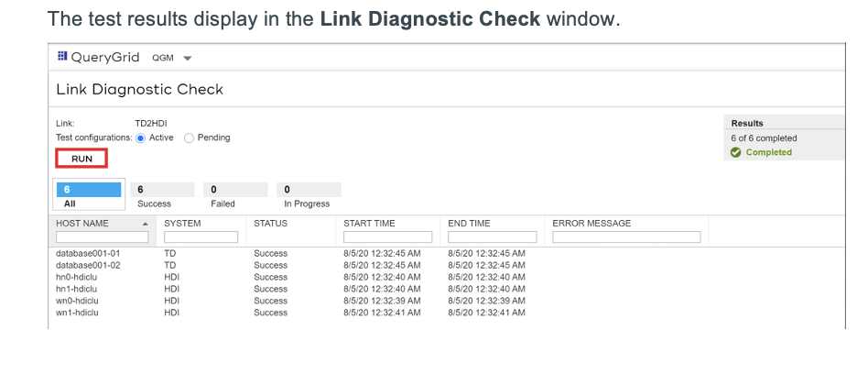
Task: Click the END TIME filter field
Action: point(492,236)
